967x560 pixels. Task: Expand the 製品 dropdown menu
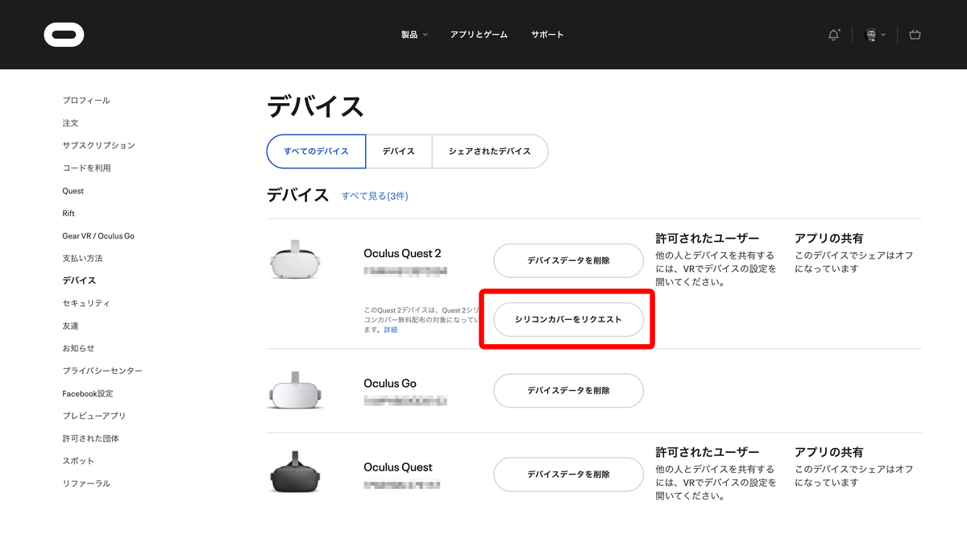(414, 35)
